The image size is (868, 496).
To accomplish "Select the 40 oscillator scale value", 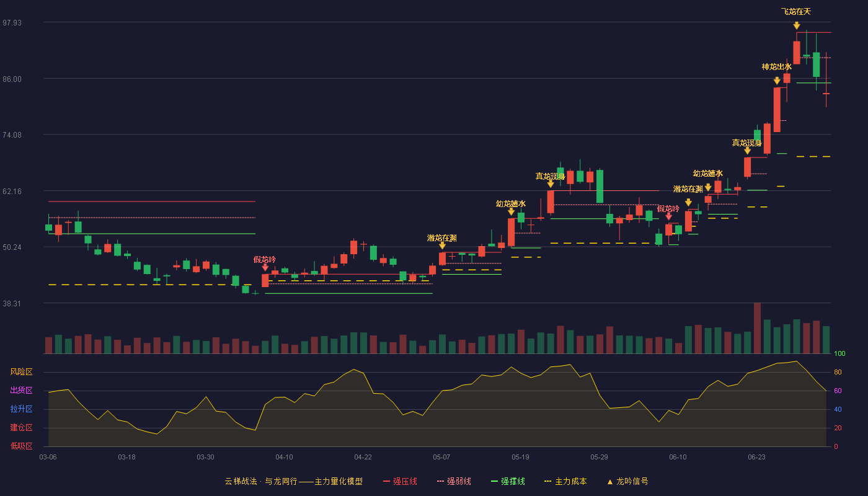I will [838, 409].
